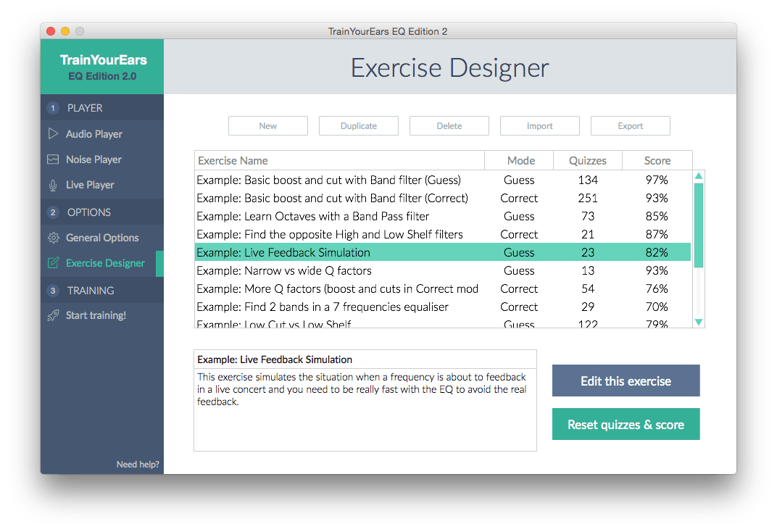This screenshot has height=532, width=777.
Task: Click the scrollbar down arrow
Action: click(698, 321)
